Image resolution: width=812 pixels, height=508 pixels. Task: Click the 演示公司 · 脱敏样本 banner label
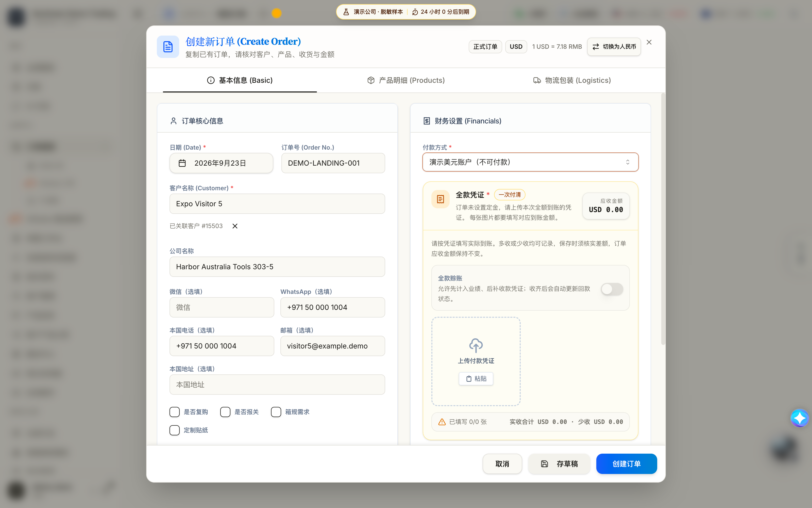pos(378,12)
